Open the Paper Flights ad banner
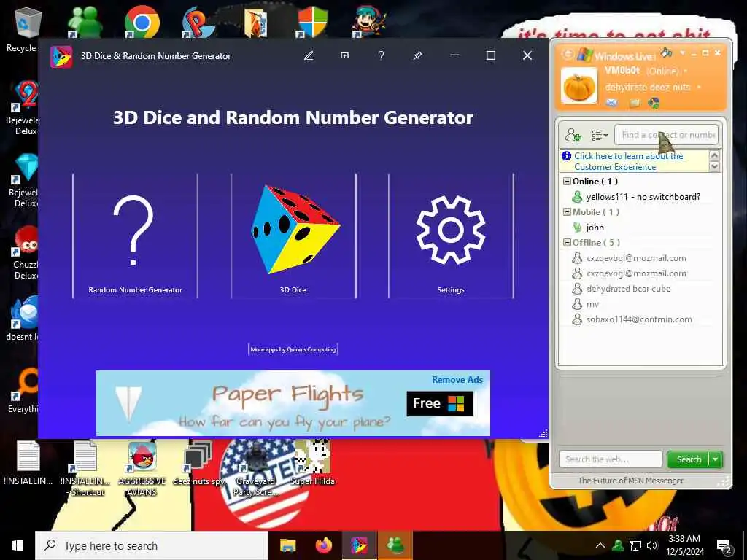The width and height of the screenshot is (747, 560). click(x=293, y=403)
